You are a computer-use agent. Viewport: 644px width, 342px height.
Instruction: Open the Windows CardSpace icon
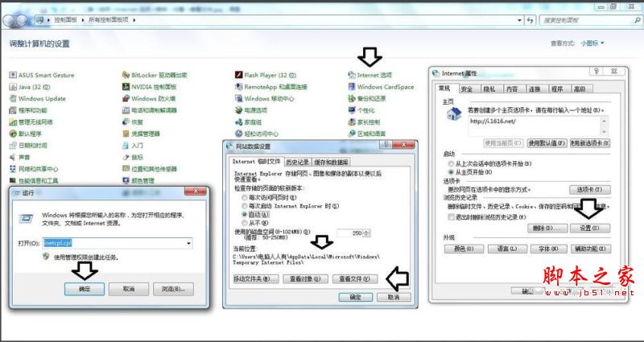pos(352,87)
